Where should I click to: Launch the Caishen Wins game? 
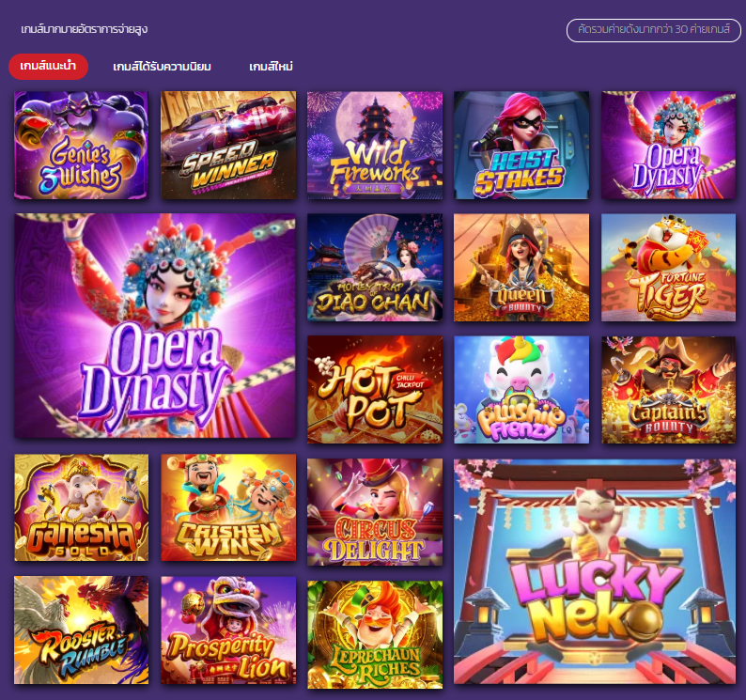point(228,507)
